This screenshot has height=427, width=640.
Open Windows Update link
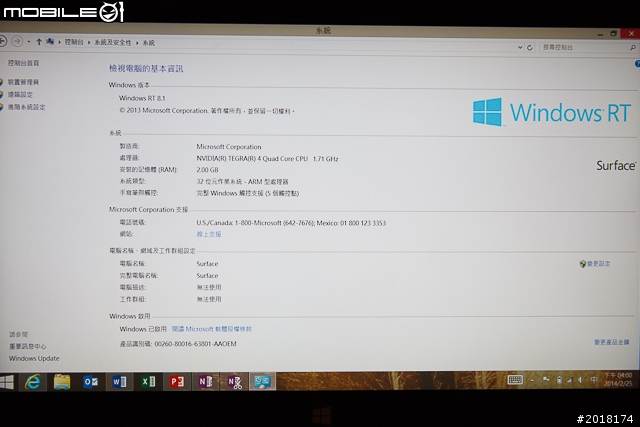pyautogui.click(x=34, y=358)
